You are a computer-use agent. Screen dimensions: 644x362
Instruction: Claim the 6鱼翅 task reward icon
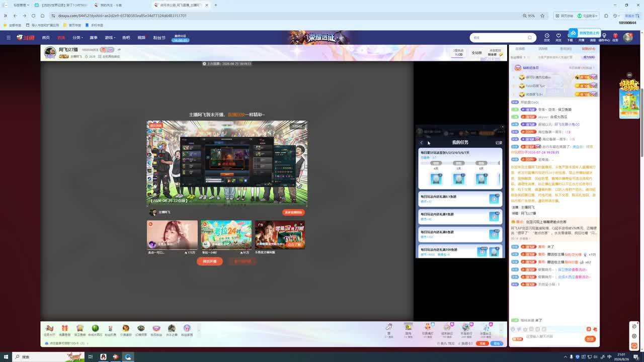[x=495, y=234]
